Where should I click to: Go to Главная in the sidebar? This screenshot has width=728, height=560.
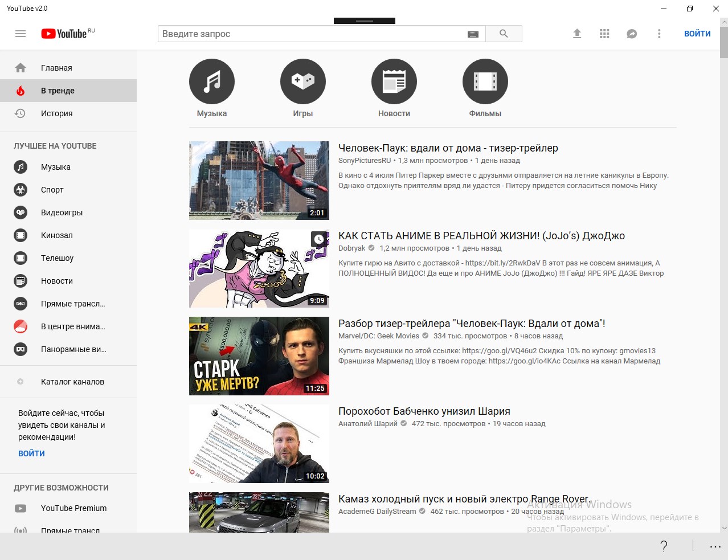[x=68, y=68]
